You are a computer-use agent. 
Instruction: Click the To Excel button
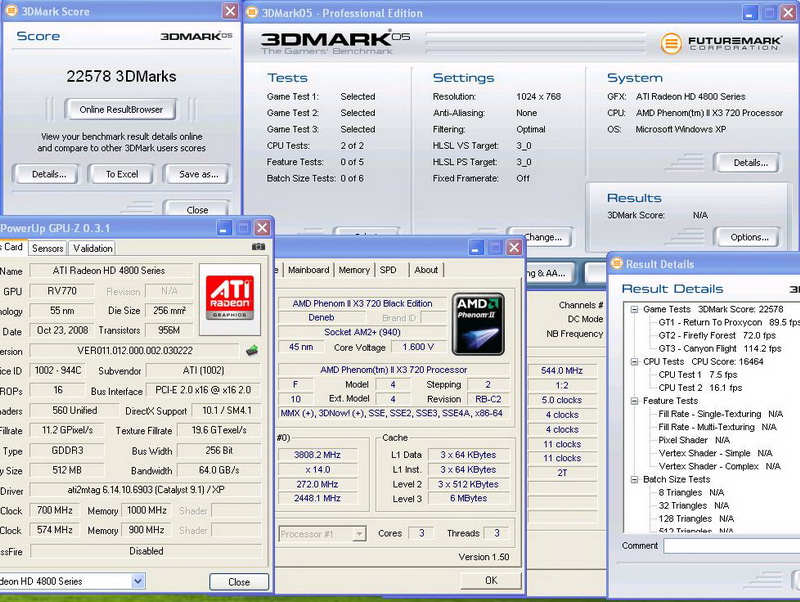tap(122, 174)
